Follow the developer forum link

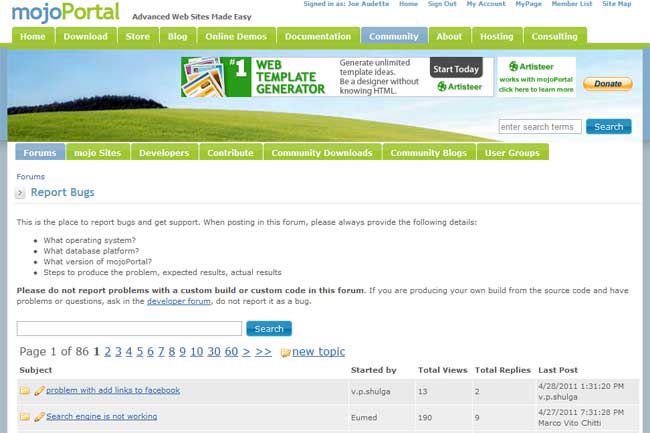(x=179, y=303)
